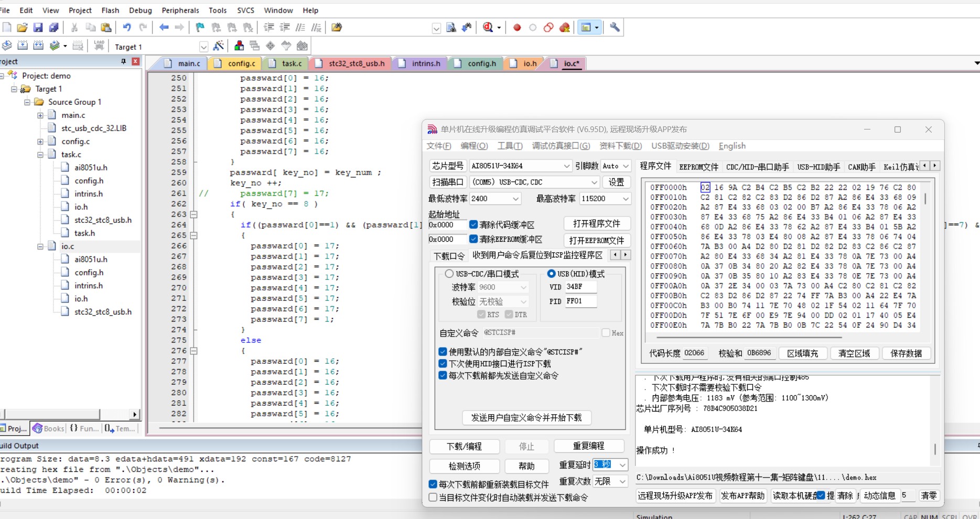Toggle 每次下载前都先发送自定义命令 checkbox
Viewport: 980px width, 519px height.
[x=443, y=375]
